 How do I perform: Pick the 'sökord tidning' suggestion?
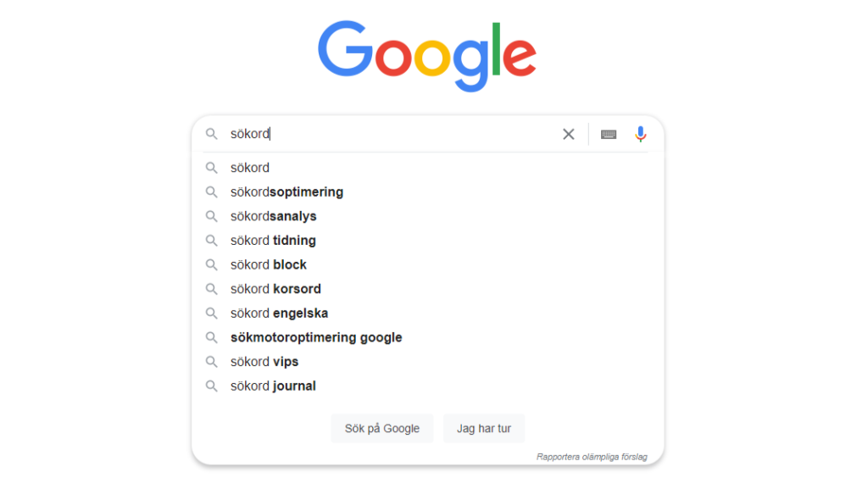tap(273, 241)
